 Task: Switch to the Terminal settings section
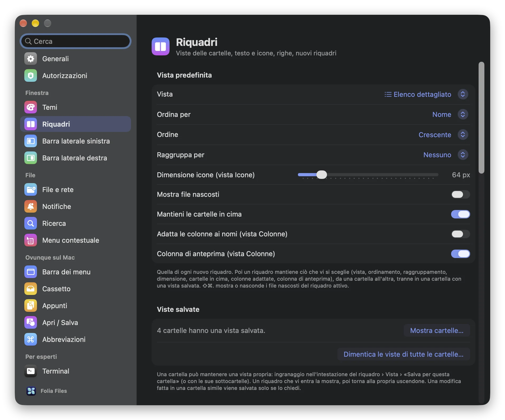point(76,371)
